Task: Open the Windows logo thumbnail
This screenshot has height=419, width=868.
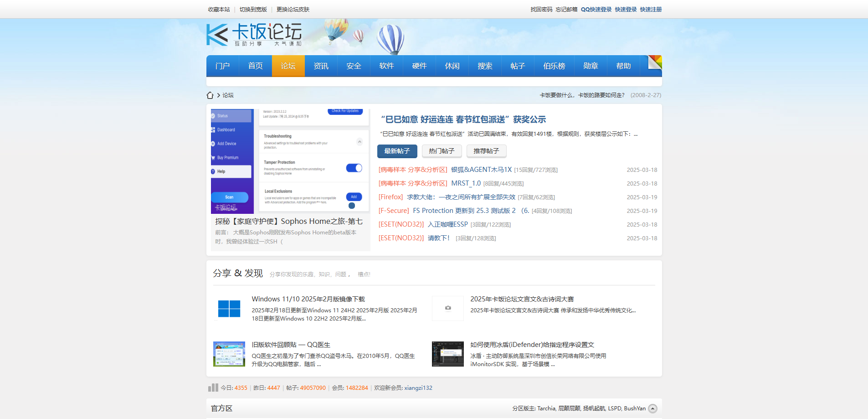Action: (229, 309)
